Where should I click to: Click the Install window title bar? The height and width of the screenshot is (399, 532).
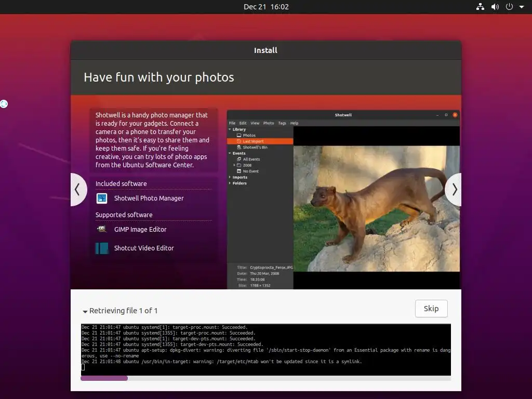(265, 50)
